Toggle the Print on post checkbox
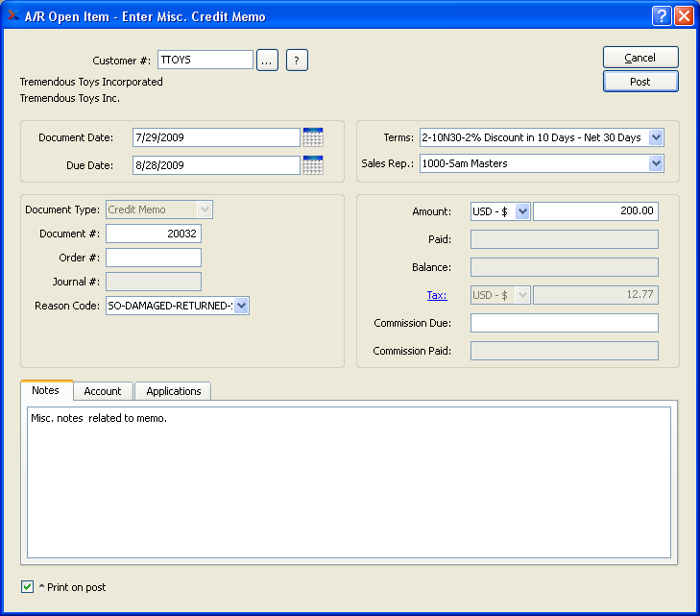 click(27, 586)
